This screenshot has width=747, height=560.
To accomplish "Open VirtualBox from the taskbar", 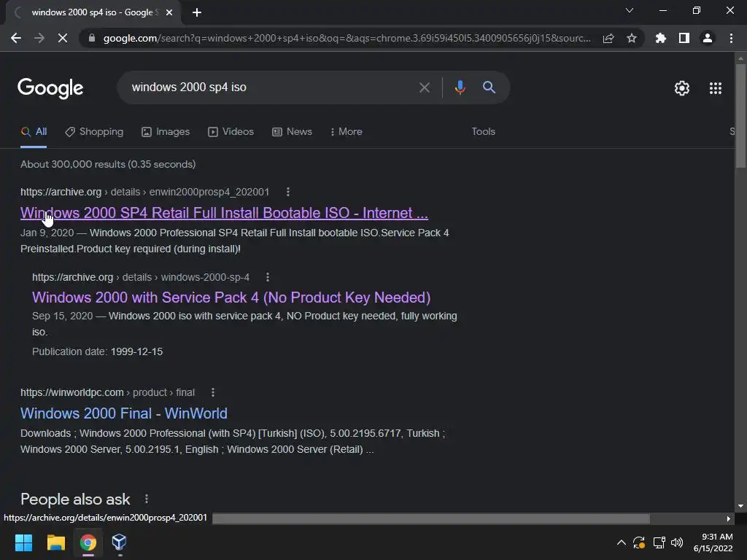I will (x=119, y=542).
